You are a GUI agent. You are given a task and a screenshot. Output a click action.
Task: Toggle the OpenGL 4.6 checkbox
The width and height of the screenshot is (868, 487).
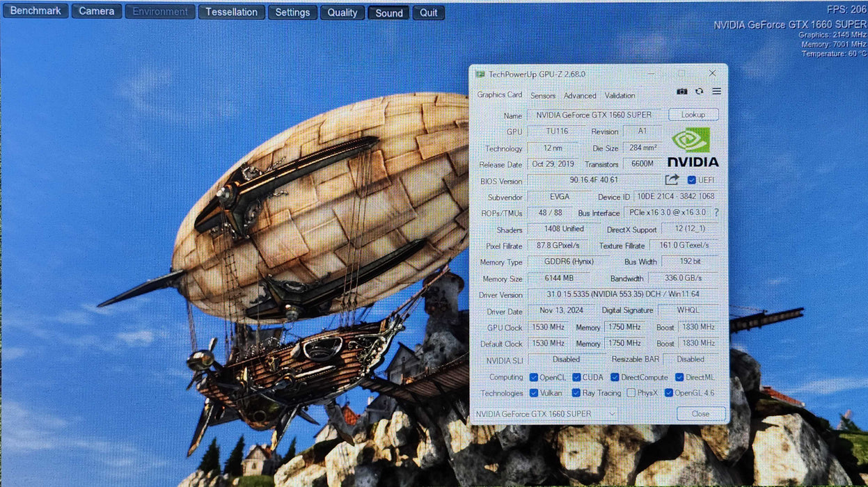tap(669, 393)
